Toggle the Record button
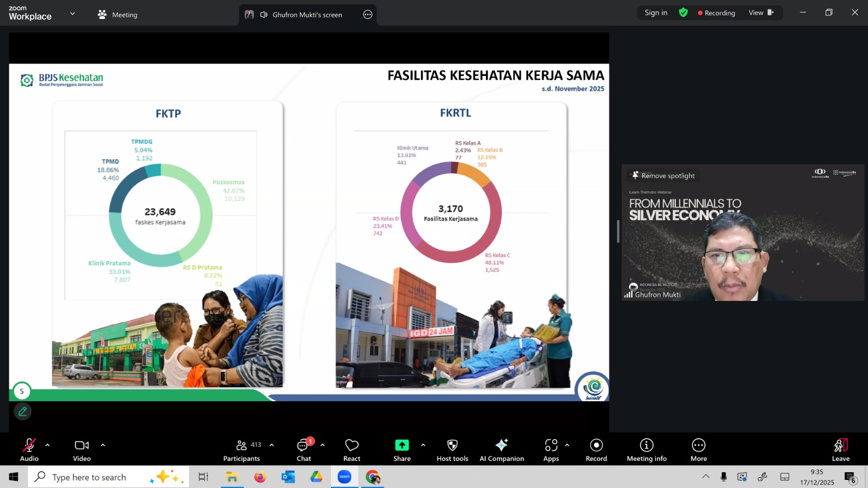The width and height of the screenshot is (868, 488). click(x=596, y=450)
